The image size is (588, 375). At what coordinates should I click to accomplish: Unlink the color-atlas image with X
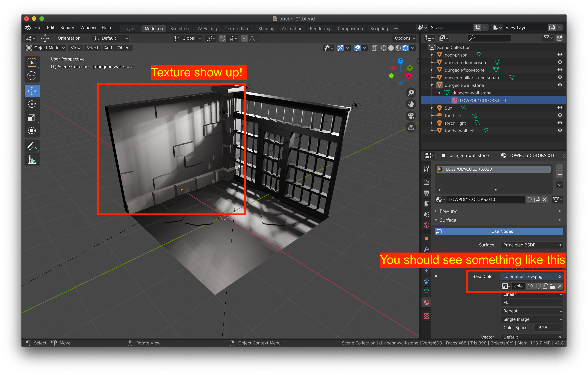(560, 286)
